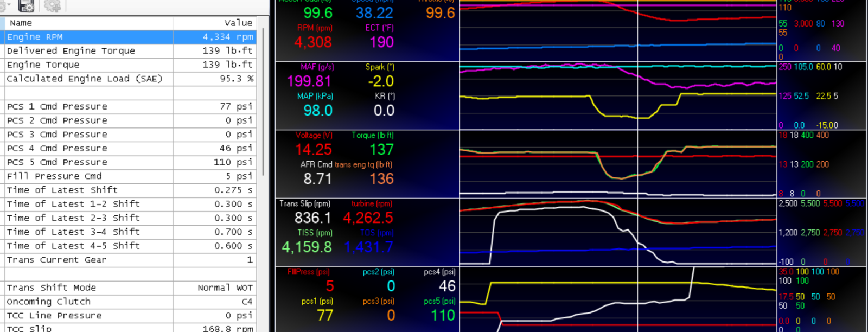Click the FillPress gauge value 5
This screenshot has width=868, height=332.
point(329,286)
